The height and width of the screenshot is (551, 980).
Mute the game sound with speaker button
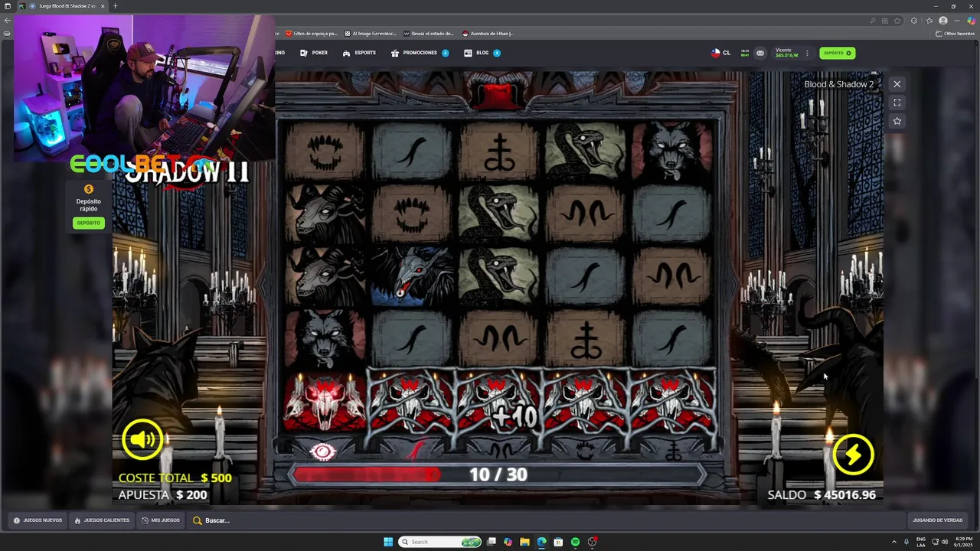point(142,439)
